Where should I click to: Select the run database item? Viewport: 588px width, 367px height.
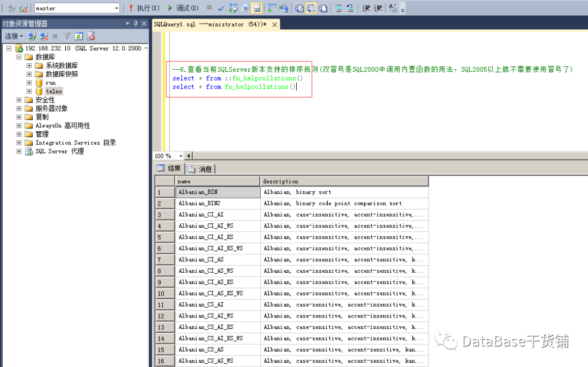(x=50, y=83)
